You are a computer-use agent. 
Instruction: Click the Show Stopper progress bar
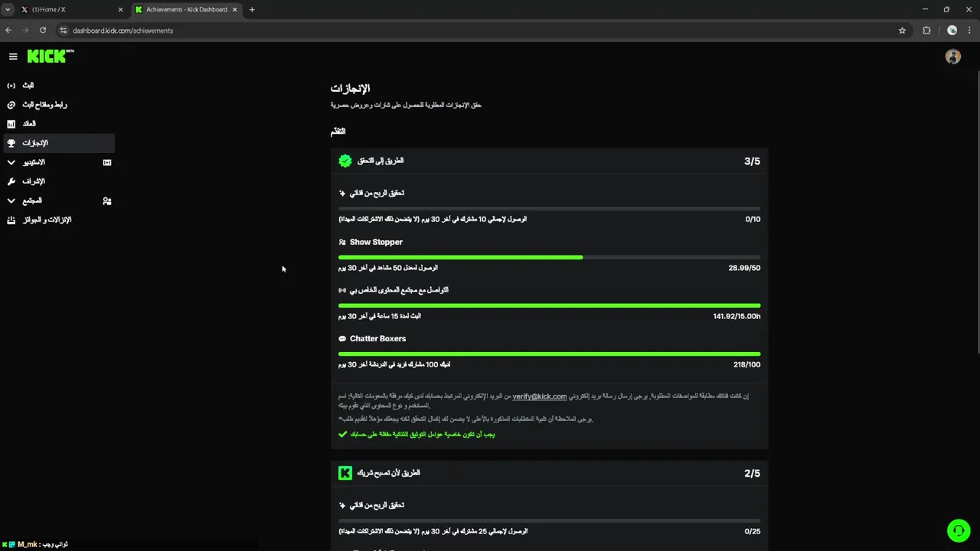(549, 257)
